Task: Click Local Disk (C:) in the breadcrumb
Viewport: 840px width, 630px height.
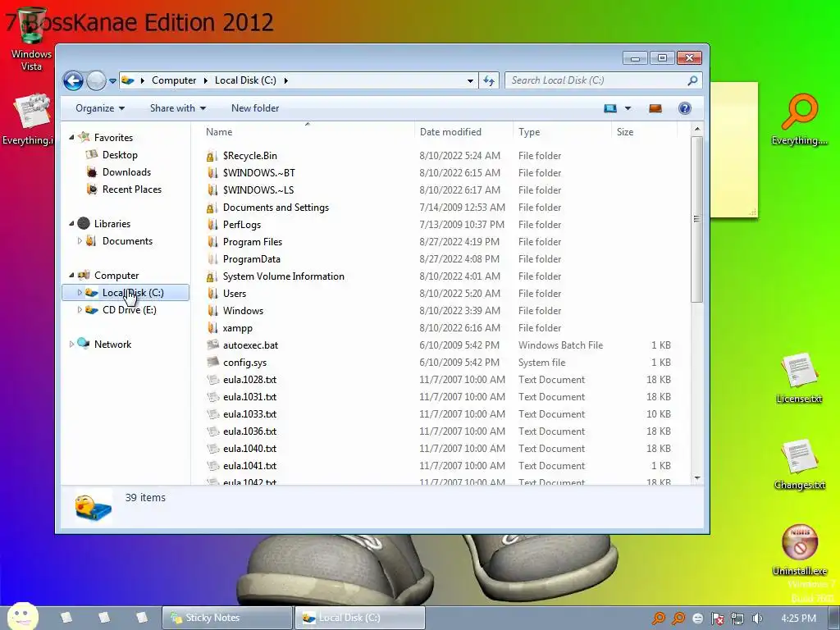Action: [x=245, y=80]
